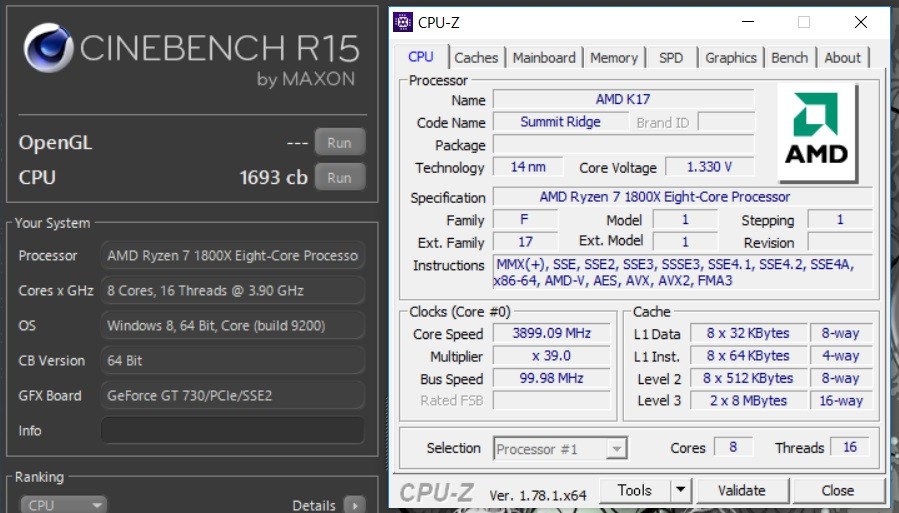Click the Validate button
Image resolution: width=899 pixels, height=513 pixels.
(x=741, y=491)
